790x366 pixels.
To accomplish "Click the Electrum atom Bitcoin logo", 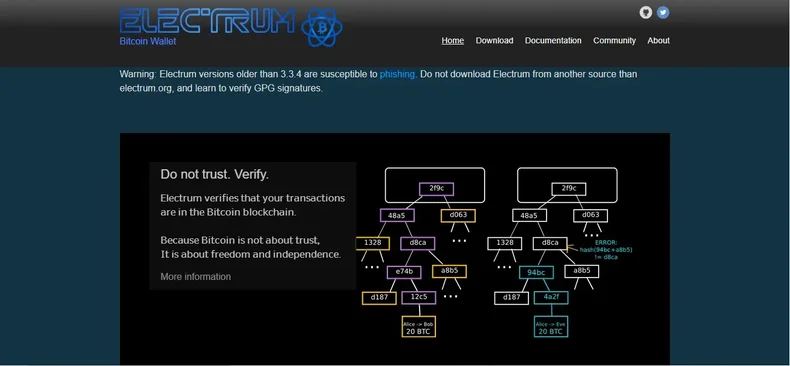I will [x=322, y=27].
